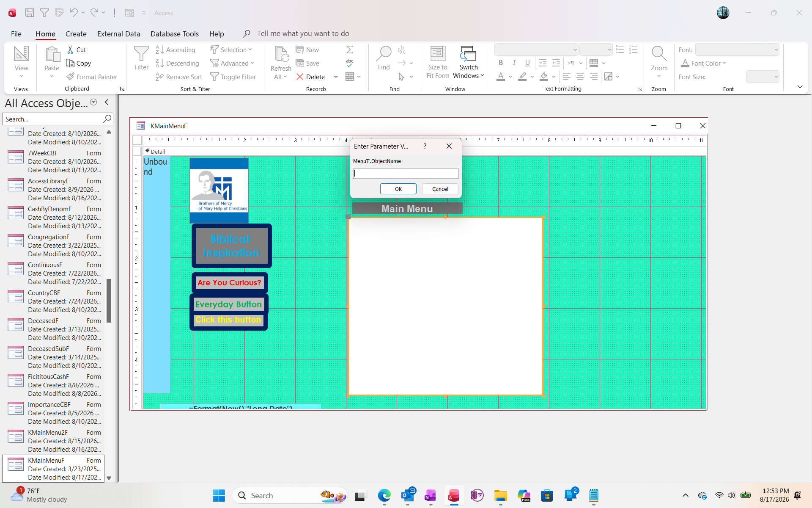The image size is (812, 508).
Task: Click the Replace icon in Find group
Action: click(x=402, y=50)
